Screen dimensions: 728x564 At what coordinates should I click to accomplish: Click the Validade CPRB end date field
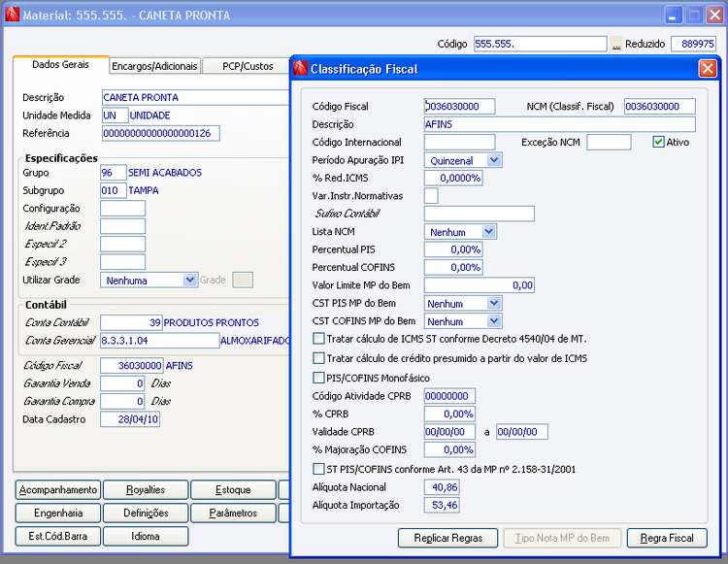click(x=522, y=432)
